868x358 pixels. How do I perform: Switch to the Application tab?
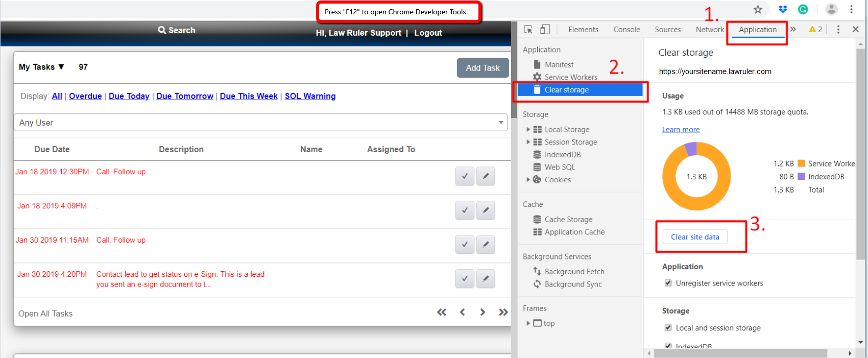(x=758, y=30)
